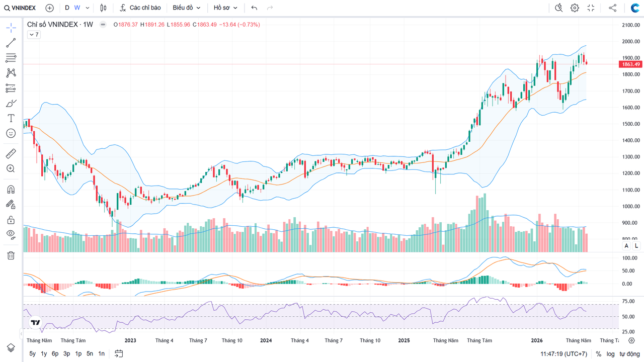Open the "Hồ sơ" dropdown

(x=225, y=8)
